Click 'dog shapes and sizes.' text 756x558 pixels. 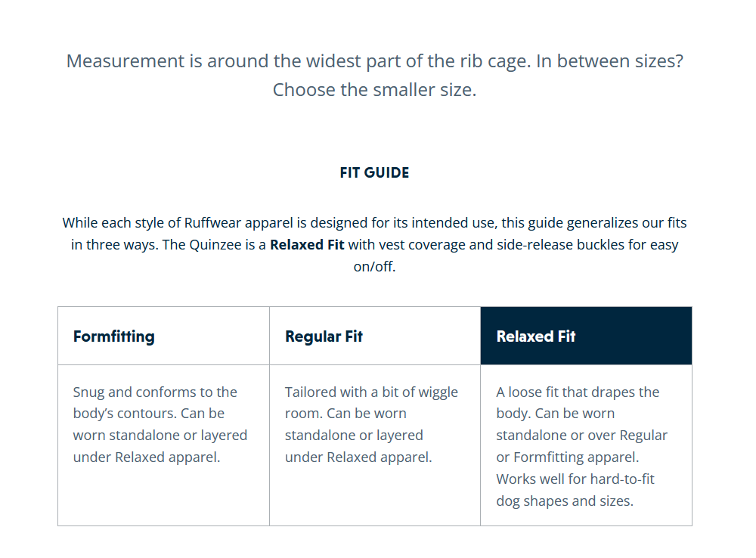tap(564, 501)
